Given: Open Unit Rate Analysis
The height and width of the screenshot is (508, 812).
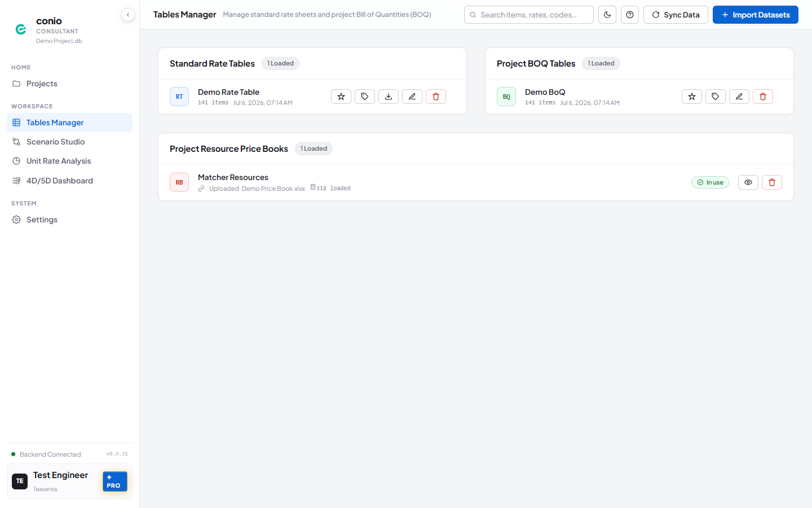Looking at the screenshot, I should [x=69, y=161].
